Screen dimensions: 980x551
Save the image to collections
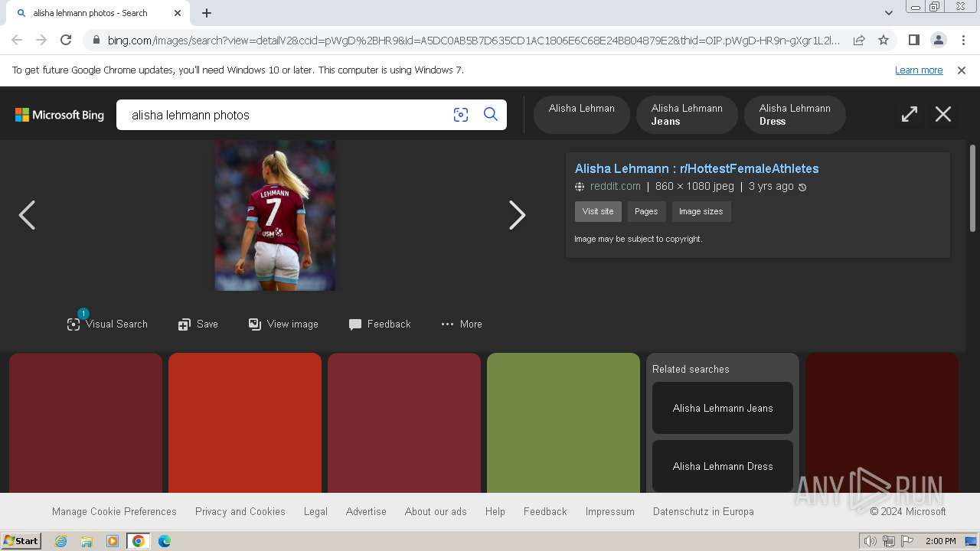tap(198, 324)
